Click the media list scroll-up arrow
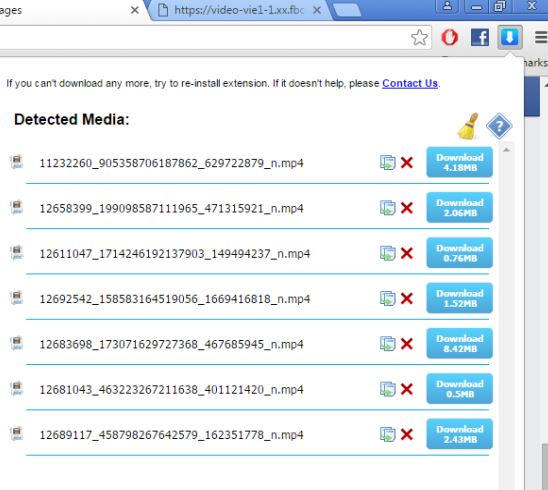 pyautogui.click(x=506, y=150)
